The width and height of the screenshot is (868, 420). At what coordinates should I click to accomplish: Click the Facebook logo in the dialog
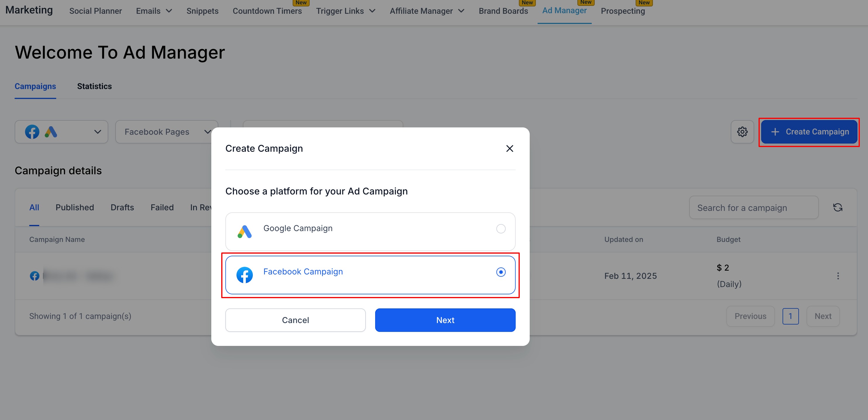[x=245, y=275]
